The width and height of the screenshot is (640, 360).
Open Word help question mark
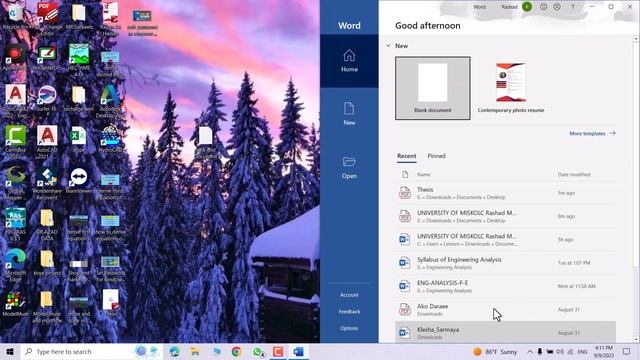click(x=573, y=7)
